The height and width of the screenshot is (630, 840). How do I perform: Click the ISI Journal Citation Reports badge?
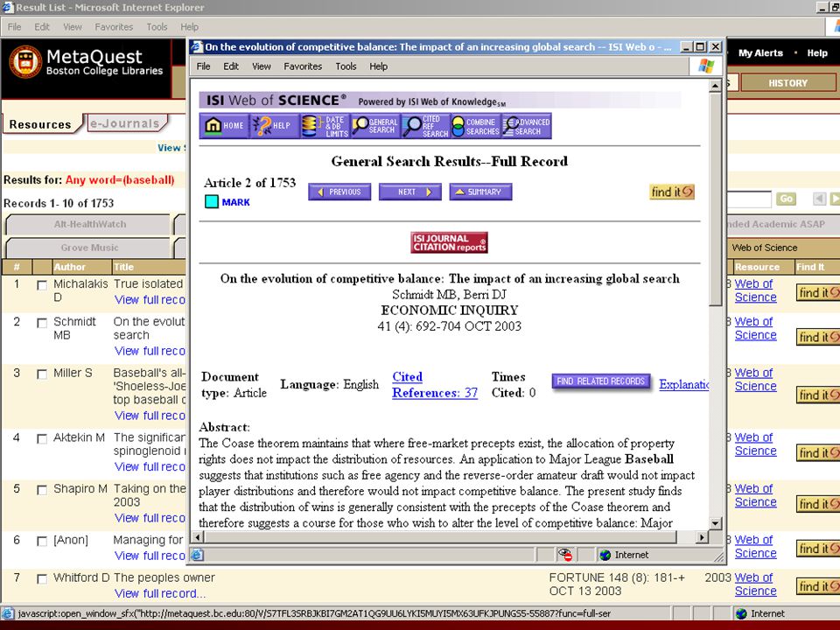449,242
